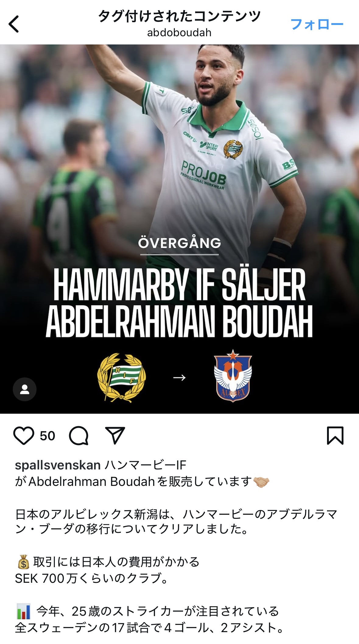Open spallsvenskan profile from caption

click(x=58, y=465)
